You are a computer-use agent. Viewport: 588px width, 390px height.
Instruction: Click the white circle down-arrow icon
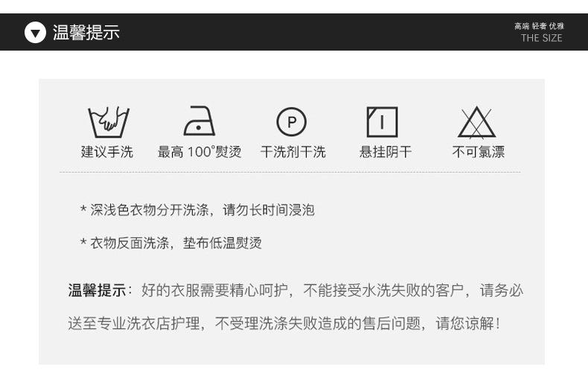pos(35,33)
